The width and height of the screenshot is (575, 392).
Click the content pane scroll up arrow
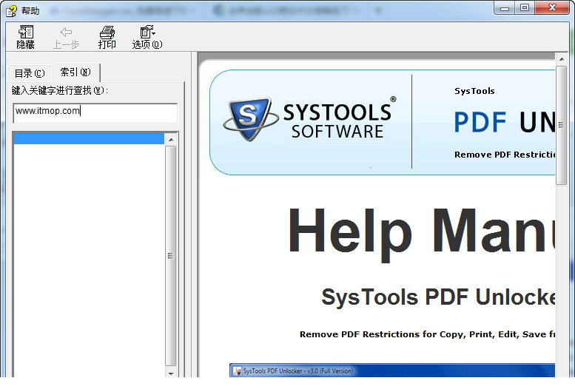(562, 59)
